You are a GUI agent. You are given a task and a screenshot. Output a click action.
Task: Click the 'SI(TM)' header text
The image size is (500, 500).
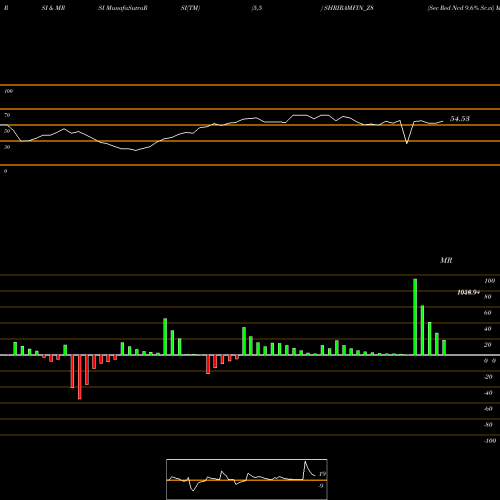[190, 8]
